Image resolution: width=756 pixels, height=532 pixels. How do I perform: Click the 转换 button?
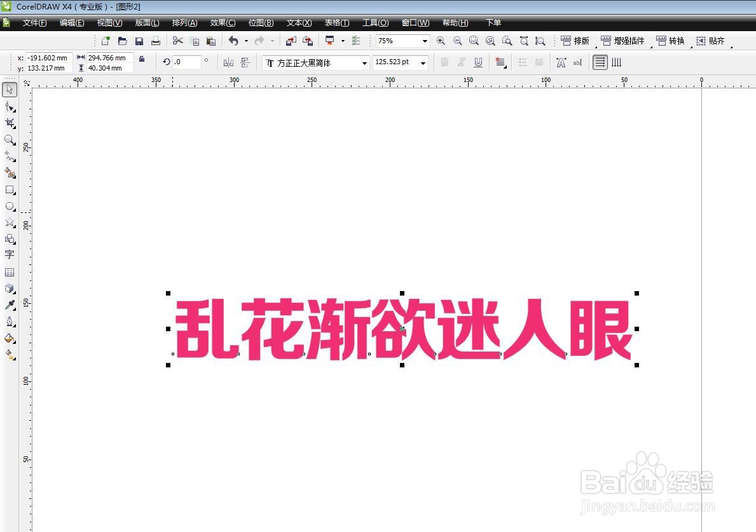click(671, 41)
